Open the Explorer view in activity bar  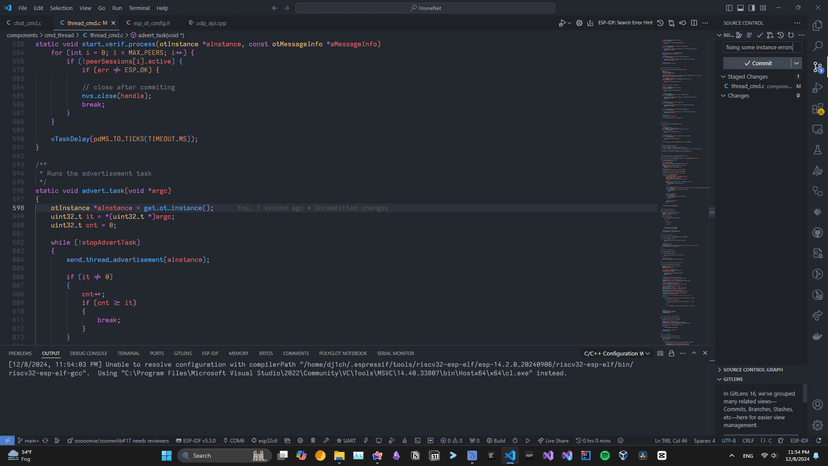click(x=818, y=26)
